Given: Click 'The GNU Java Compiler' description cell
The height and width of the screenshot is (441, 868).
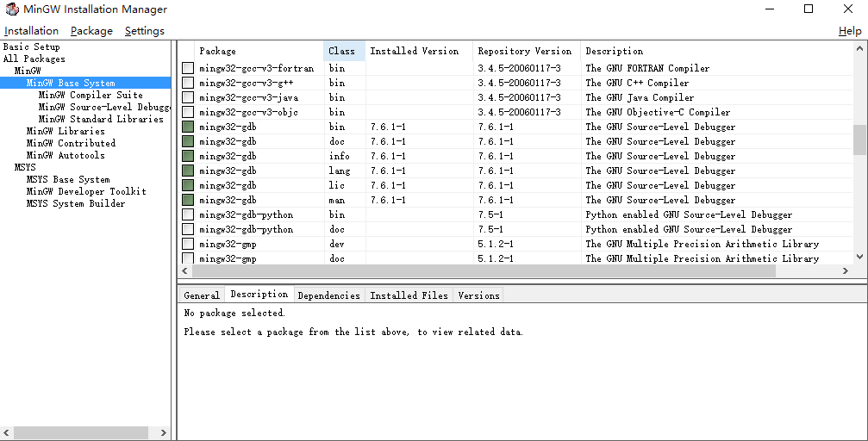Looking at the screenshot, I should click(640, 97).
